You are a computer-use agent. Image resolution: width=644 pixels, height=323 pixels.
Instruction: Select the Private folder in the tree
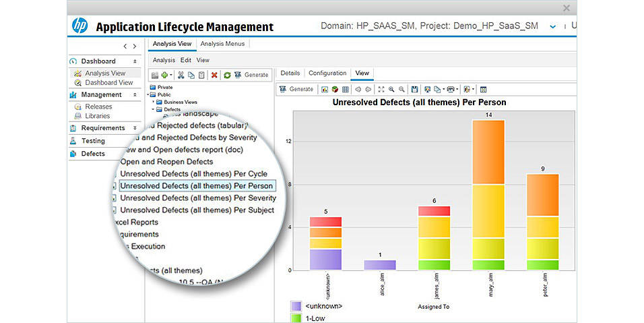click(165, 87)
